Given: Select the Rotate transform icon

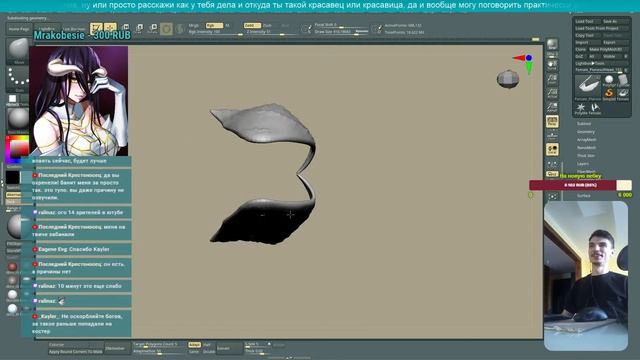Looking at the screenshot, I should pyautogui.click(x=153, y=28).
